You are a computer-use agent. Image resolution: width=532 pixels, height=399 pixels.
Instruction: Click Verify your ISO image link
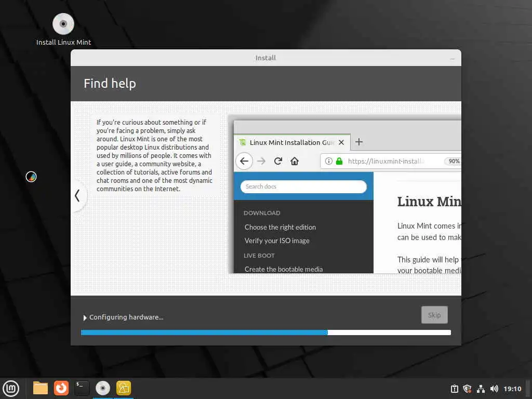277,241
